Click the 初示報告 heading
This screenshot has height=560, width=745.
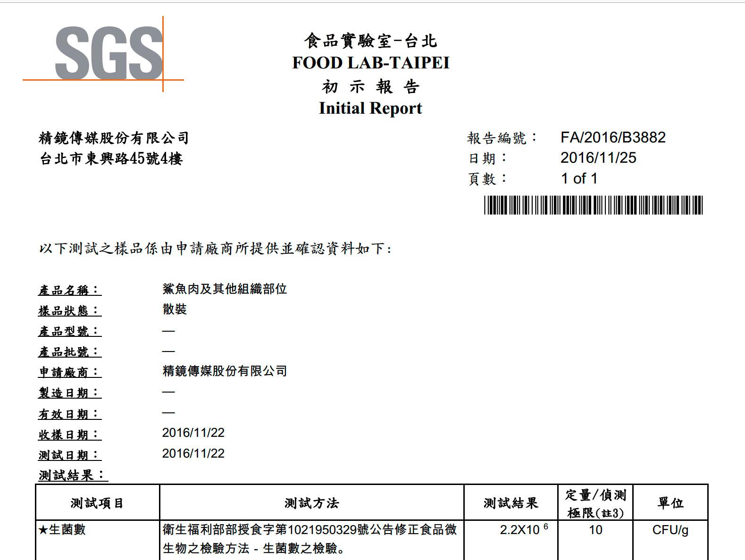tap(371, 86)
